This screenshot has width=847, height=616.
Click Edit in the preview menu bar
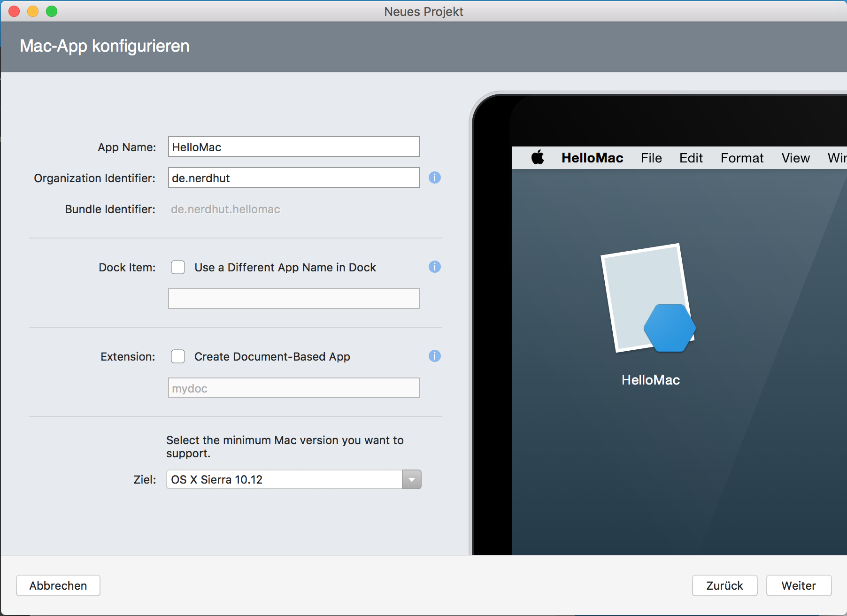click(691, 158)
